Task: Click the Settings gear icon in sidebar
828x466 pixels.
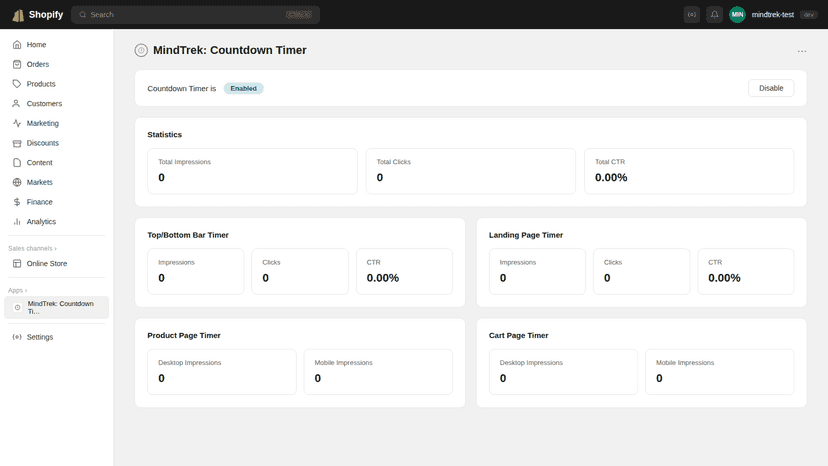Action: coord(17,337)
